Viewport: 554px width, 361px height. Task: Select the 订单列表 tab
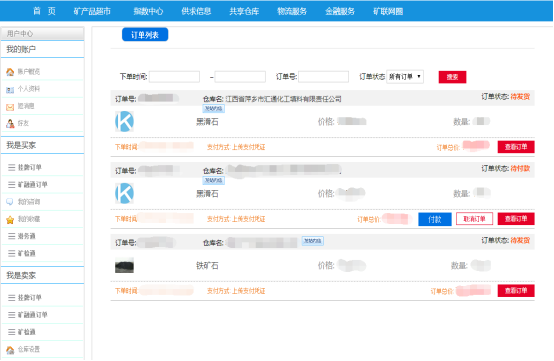[145, 35]
